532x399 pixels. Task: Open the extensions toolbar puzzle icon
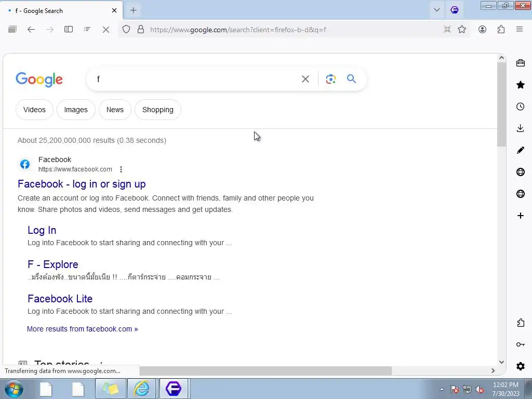[501, 30]
